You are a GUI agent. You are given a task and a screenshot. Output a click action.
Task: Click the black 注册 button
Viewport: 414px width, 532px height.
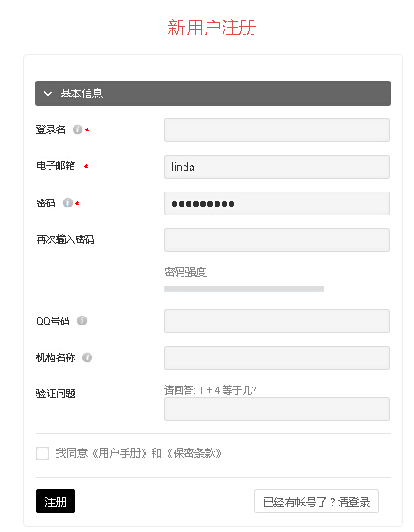(56, 502)
